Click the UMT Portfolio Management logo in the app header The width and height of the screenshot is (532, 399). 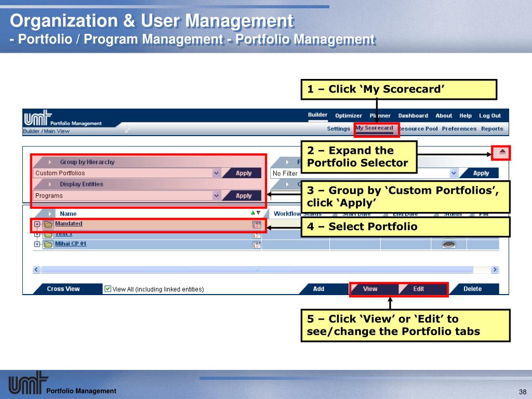point(63,118)
